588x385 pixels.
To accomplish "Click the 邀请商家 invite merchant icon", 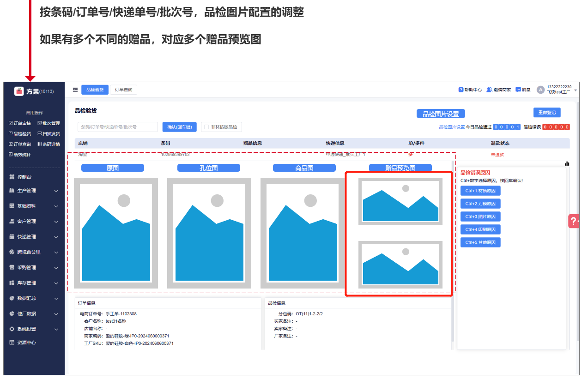I will 489,90.
